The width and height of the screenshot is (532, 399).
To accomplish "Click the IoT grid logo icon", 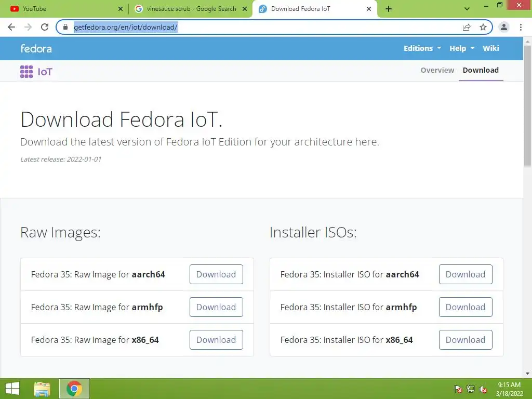I will pos(26,72).
